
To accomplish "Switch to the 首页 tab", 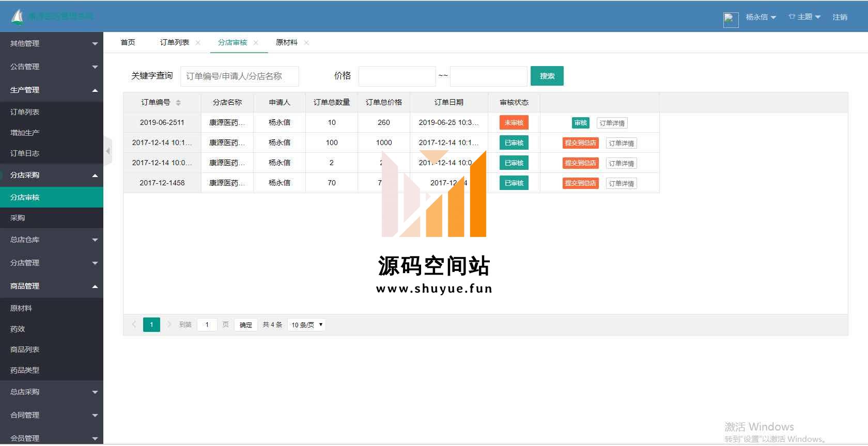I will pos(128,42).
